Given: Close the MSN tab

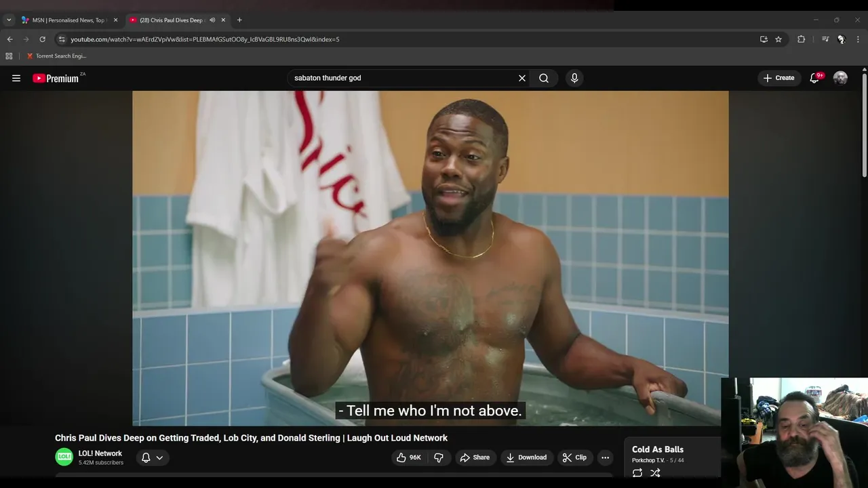Looking at the screenshot, I should click(x=115, y=20).
